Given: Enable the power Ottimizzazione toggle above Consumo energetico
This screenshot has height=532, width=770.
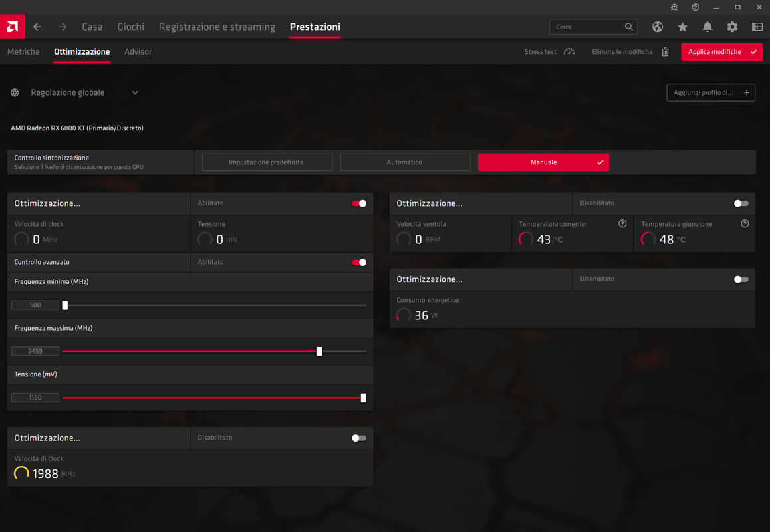Looking at the screenshot, I should point(741,279).
